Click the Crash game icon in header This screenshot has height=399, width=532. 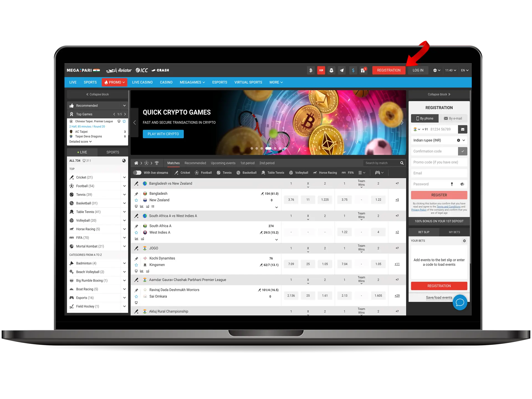[161, 70]
